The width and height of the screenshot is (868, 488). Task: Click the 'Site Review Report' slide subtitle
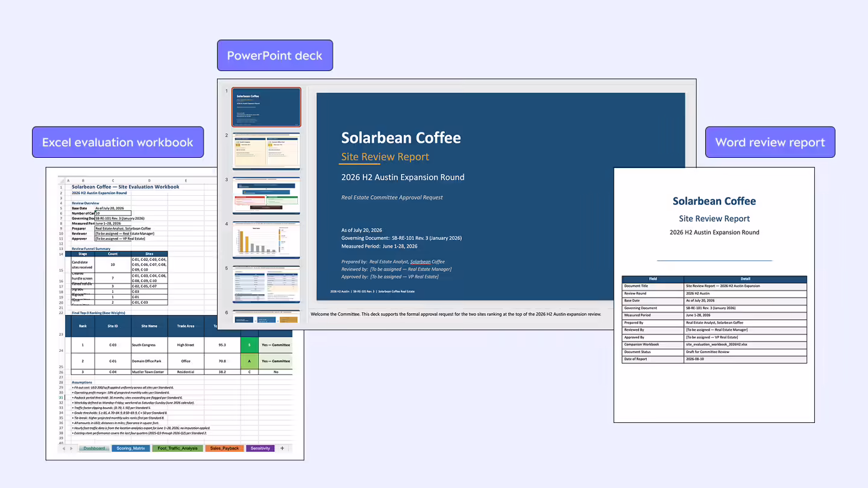point(385,157)
